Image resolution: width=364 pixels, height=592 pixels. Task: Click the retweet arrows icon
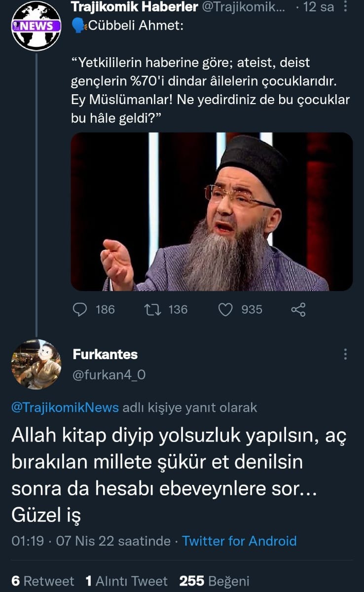pyautogui.click(x=149, y=309)
